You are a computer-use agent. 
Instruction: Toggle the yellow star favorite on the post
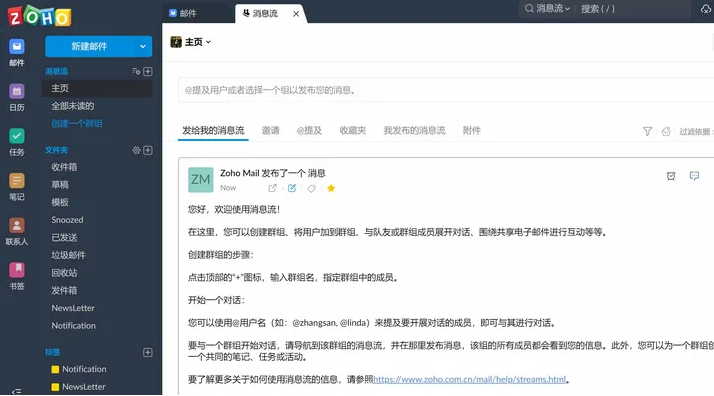coord(331,188)
